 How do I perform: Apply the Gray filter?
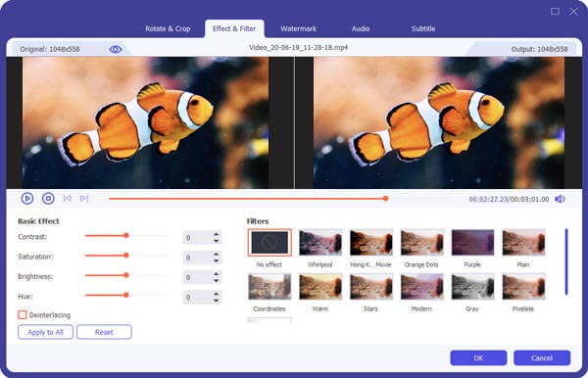coord(472,287)
